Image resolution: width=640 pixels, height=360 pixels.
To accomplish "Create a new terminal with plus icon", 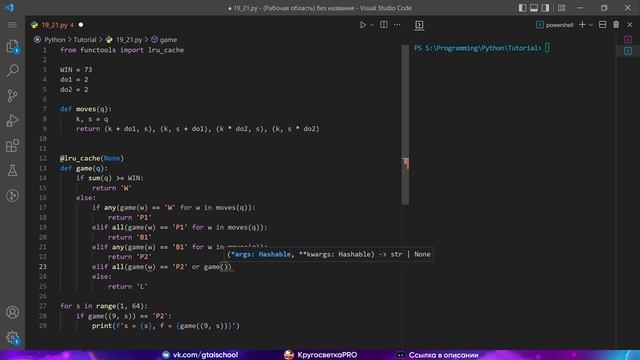I will [582, 25].
